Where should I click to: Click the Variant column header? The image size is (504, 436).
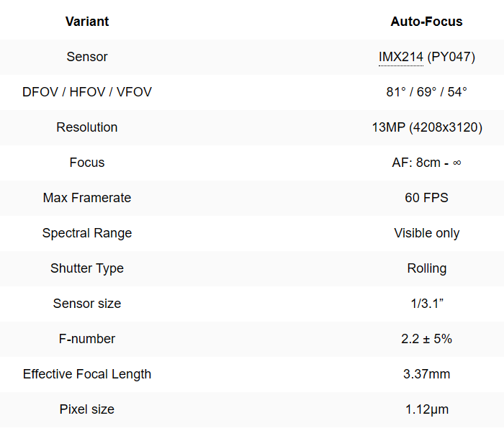point(87,22)
